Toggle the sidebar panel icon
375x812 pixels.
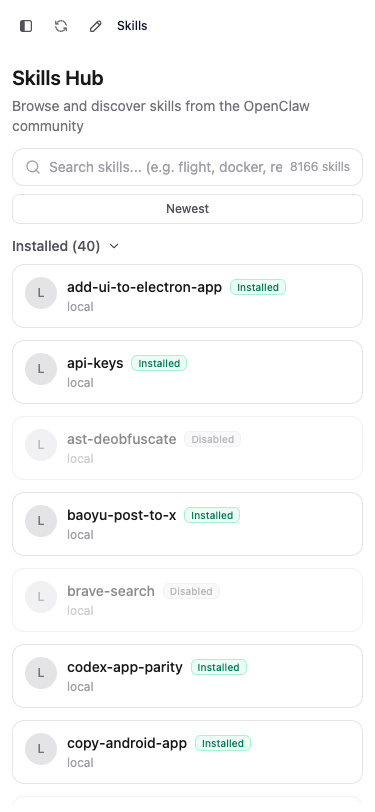(x=26, y=26)
